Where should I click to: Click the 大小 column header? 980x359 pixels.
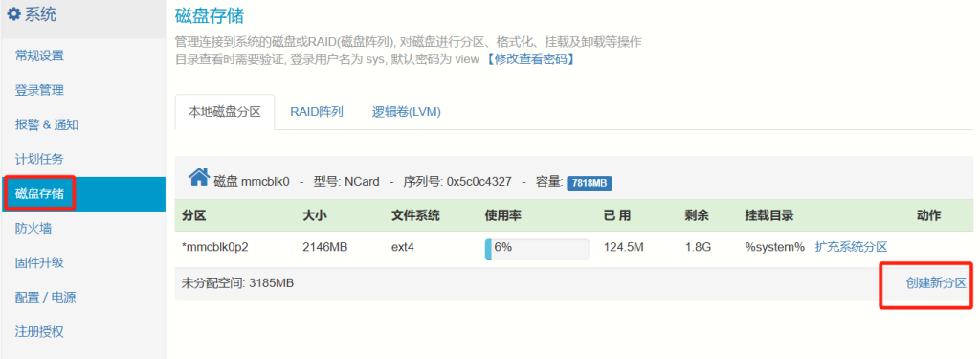click(315, 215)
